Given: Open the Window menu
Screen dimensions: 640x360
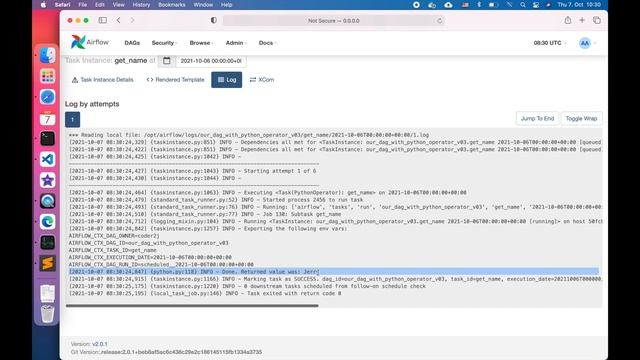Looking at the screenshot, I should [x=203, y=5].
